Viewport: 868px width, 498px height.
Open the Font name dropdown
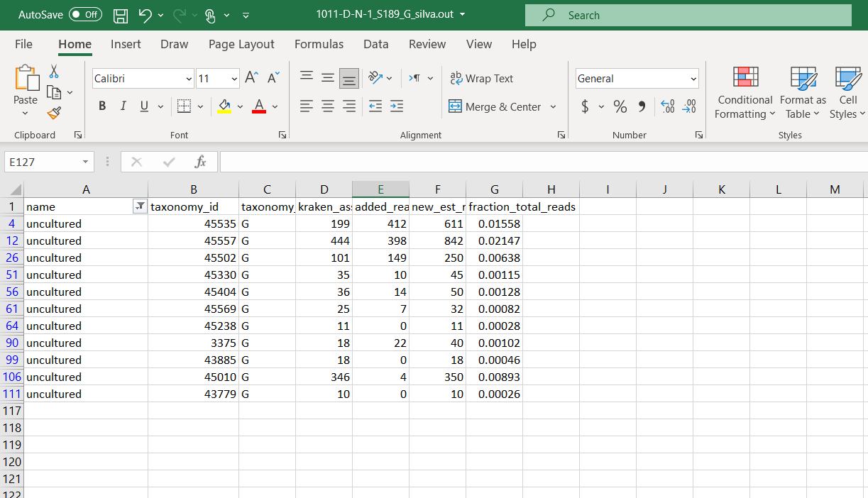click(x=187, y=79)
